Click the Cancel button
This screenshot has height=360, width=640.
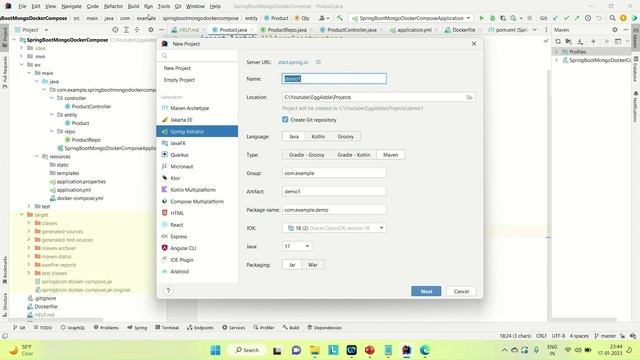pos(461,291)
